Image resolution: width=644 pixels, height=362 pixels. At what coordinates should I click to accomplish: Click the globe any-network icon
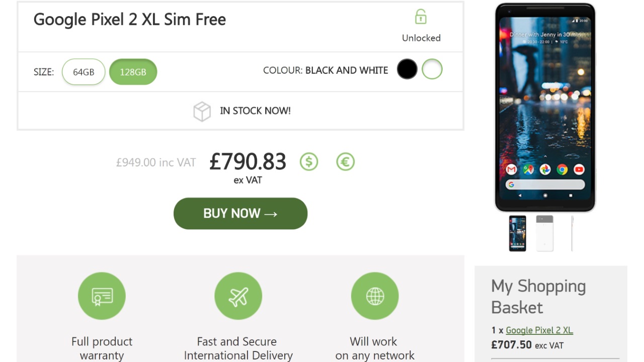pyautogui.click(x=375, y=296)
